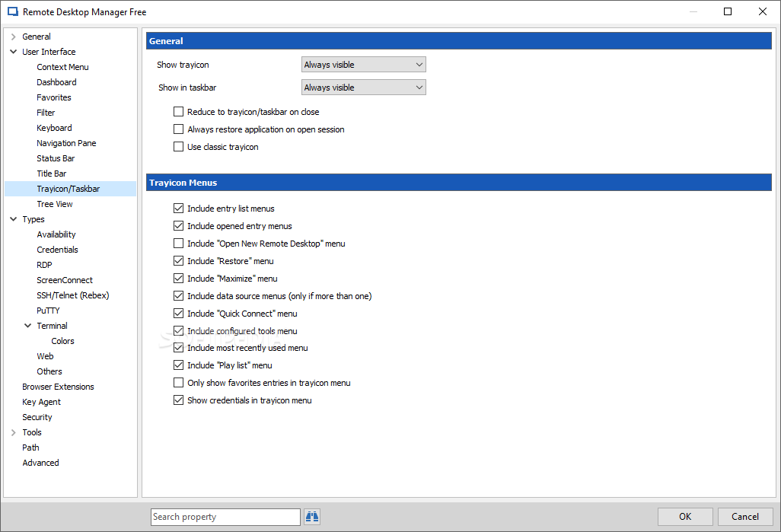
Task: Select Others in the tree
Action: (x=49, y=371)
